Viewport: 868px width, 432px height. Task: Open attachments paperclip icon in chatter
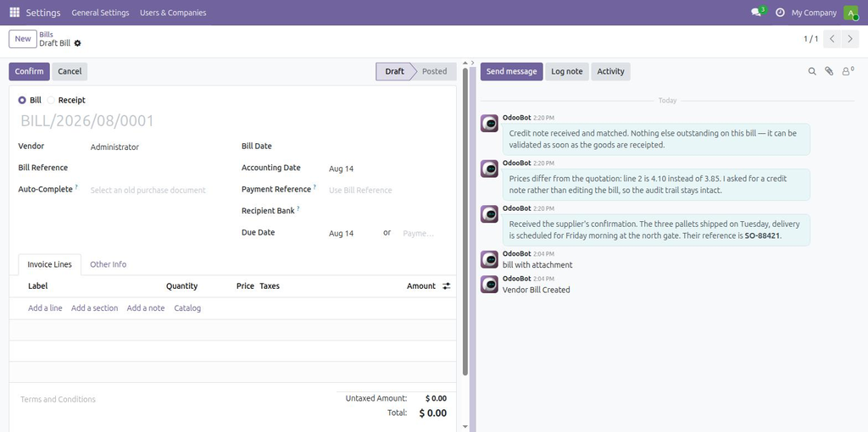pos(829,71)
